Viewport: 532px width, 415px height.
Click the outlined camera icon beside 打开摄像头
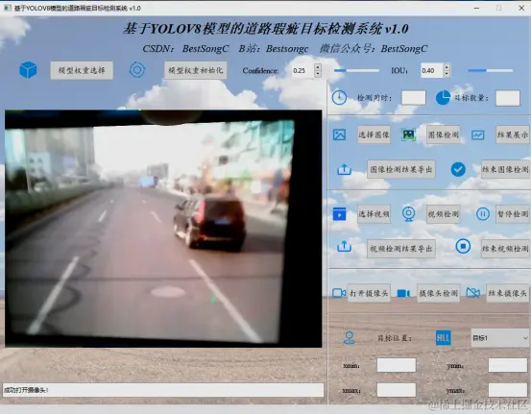339,293
